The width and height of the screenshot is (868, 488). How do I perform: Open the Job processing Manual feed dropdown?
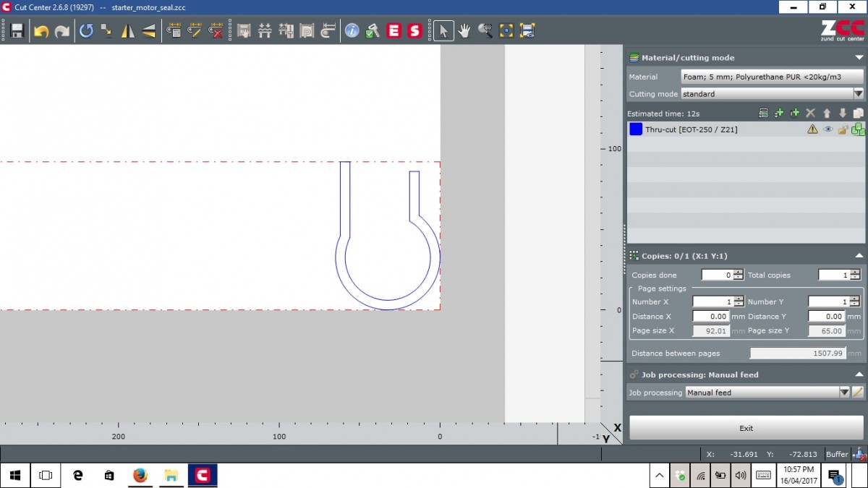767,393
